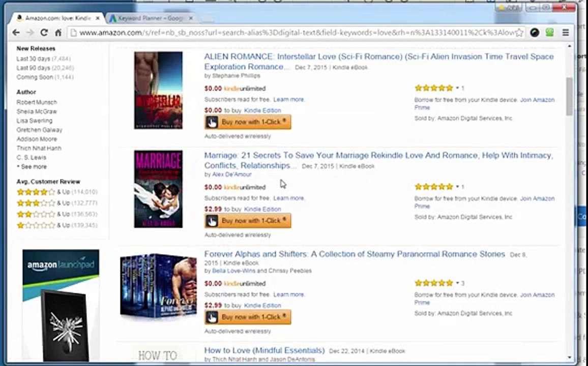Screen dimensions: 588x366
Task: Click the address bar URL field
Action: pyautogui.click(x=296, y=33)
